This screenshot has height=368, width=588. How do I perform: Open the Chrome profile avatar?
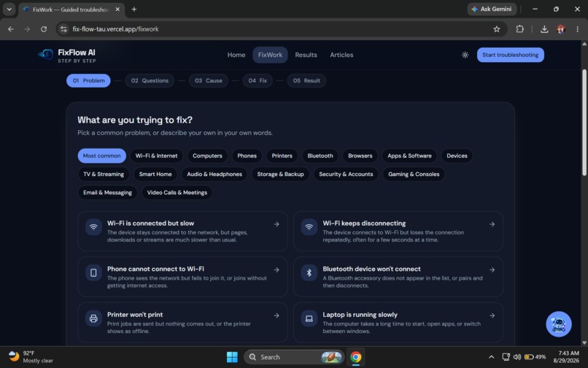(x=561, y=29)
